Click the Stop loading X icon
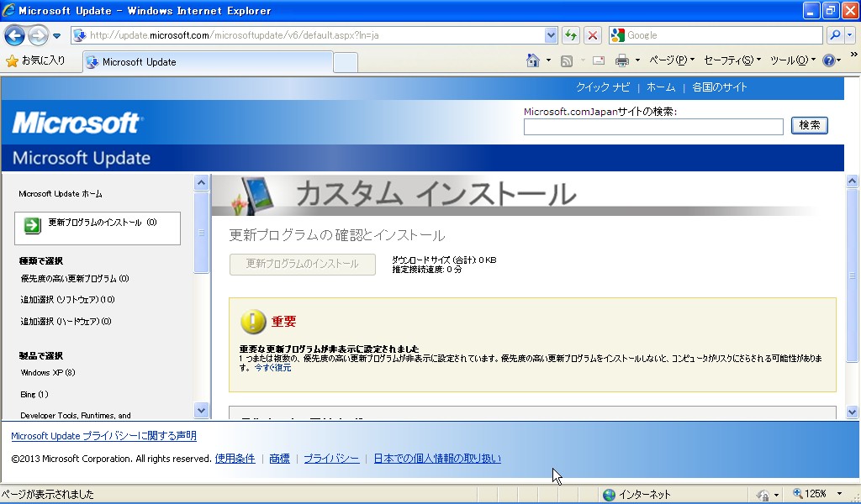The height and width of the screenshot is (504, 861). [x=593, y=35]
